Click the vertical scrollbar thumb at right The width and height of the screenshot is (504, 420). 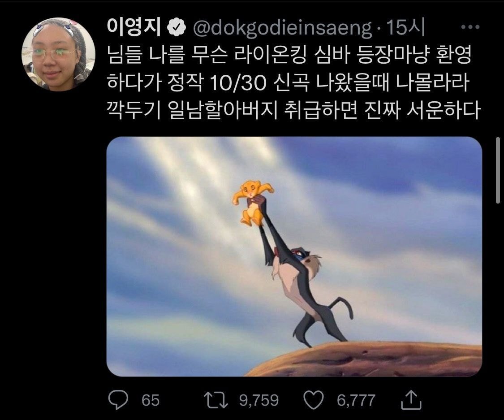498,170
